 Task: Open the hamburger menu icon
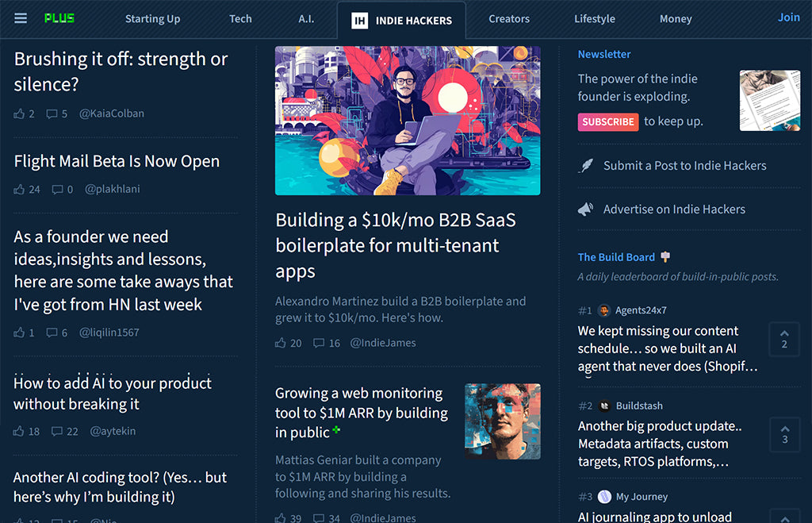[21, 18]
